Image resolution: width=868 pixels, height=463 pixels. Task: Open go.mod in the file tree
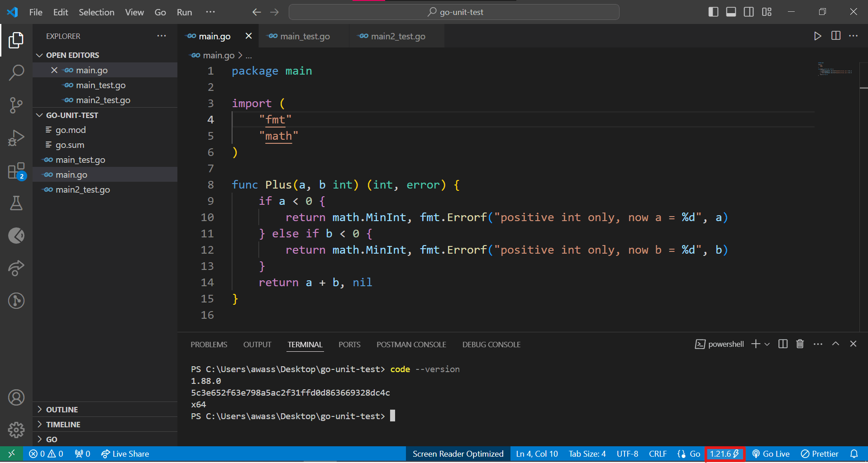[x=105, y=130]
